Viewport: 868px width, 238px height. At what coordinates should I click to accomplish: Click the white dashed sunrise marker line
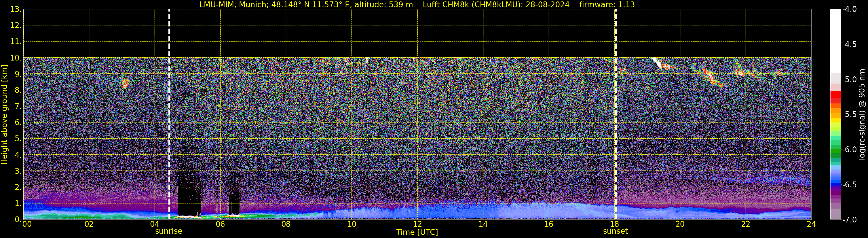click(169, 114)
